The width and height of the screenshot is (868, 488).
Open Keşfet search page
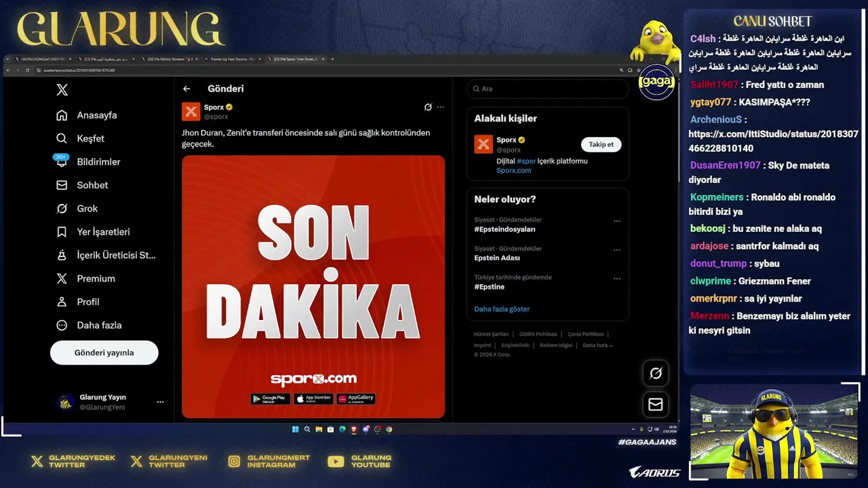point(80,138)
